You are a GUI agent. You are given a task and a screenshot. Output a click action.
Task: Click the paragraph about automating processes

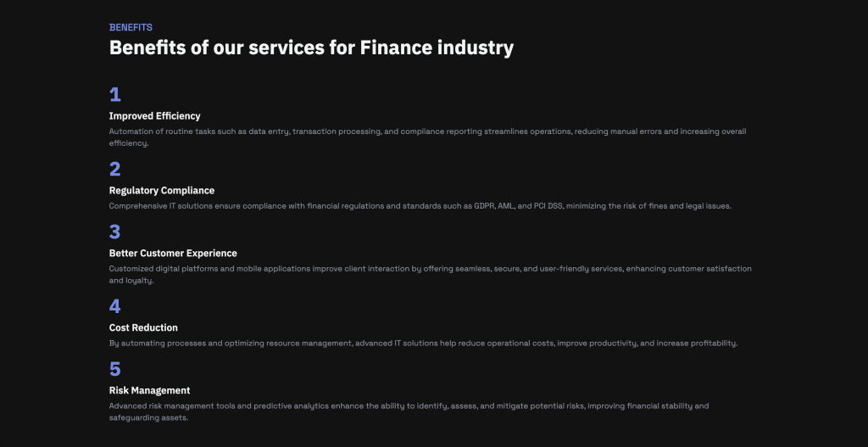(424, 344)
